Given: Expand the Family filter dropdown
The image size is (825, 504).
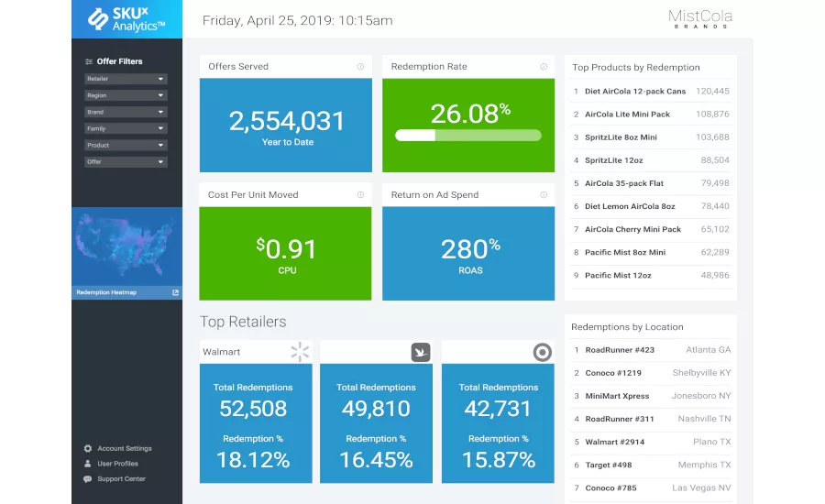Looking at the screenshot, I should 126,128.
